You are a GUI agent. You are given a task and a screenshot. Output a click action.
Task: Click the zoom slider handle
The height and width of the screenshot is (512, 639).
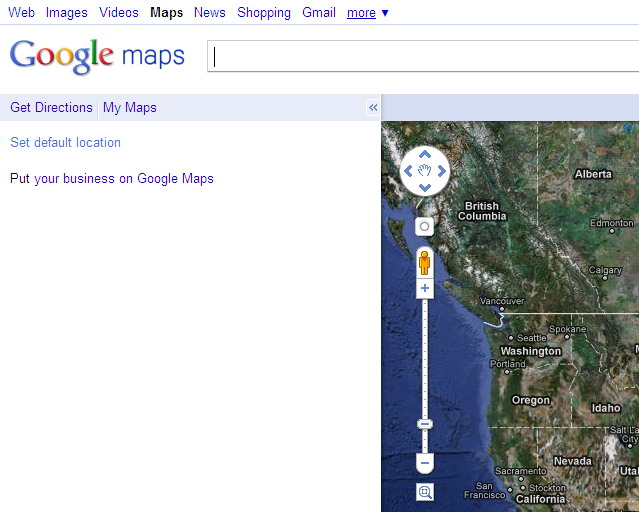tap(425, 424)
